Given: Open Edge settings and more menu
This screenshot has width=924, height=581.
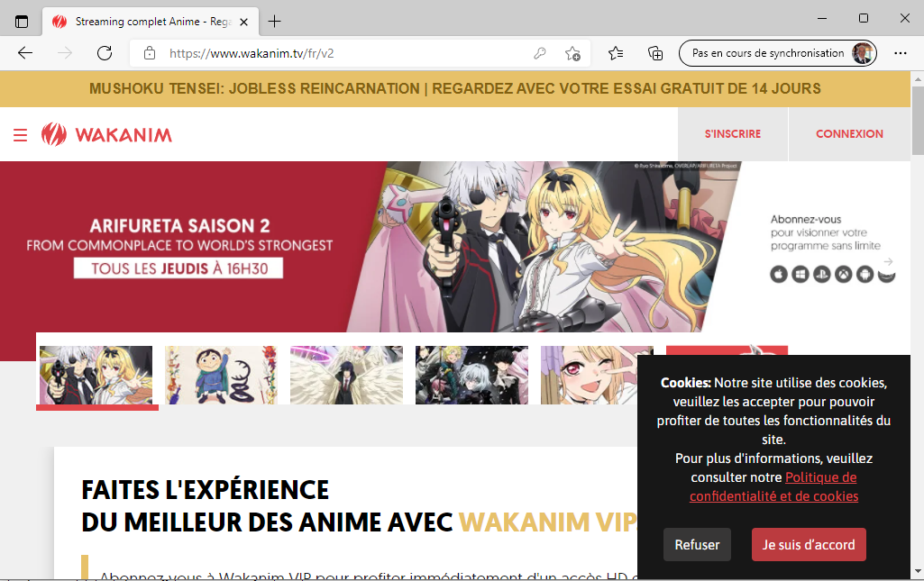Looking at the screenshot, I should 901,53.
